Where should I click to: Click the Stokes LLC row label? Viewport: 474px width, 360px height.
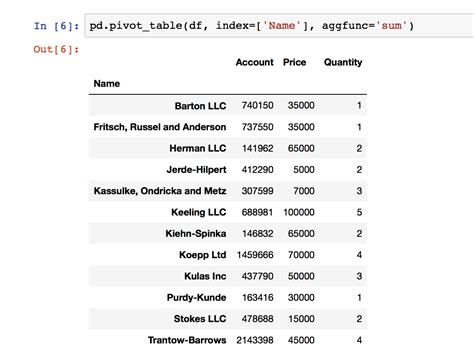click(x=200, y=319)
